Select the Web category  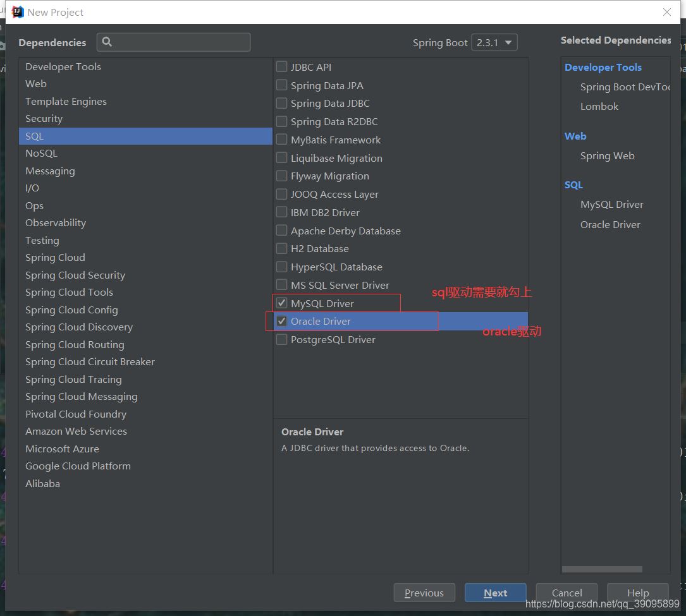pos(145,83)
